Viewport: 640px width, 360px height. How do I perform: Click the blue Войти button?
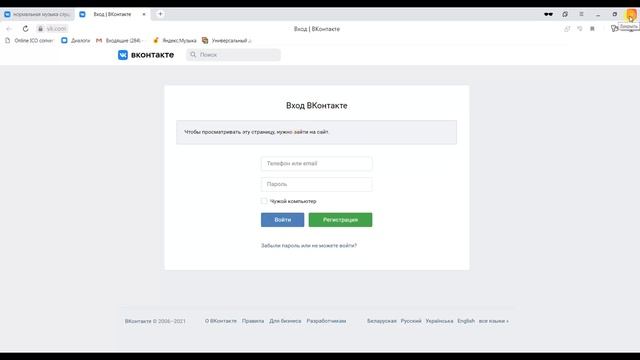click(x=282, y=220)
